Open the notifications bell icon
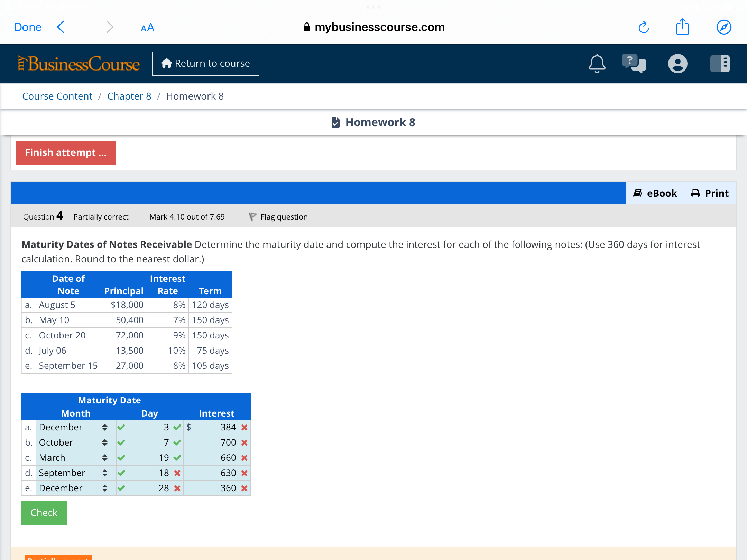Viewport: 747px width, 560px height. point(597,64)
